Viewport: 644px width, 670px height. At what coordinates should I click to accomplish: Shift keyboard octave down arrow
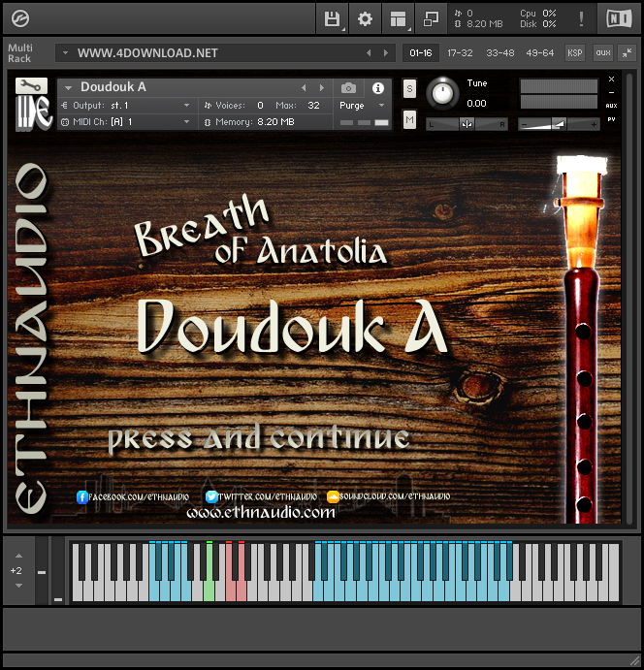[18, 586]
